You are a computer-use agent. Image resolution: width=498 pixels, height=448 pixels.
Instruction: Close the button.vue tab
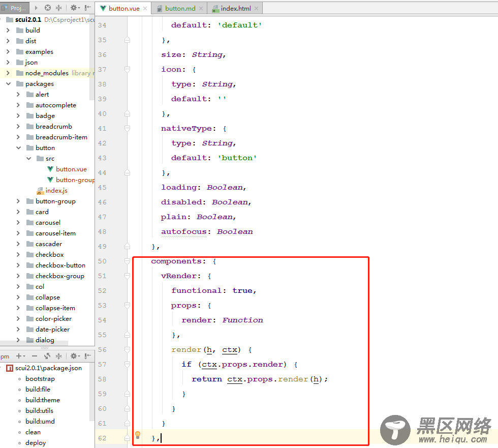coord(145,9)
